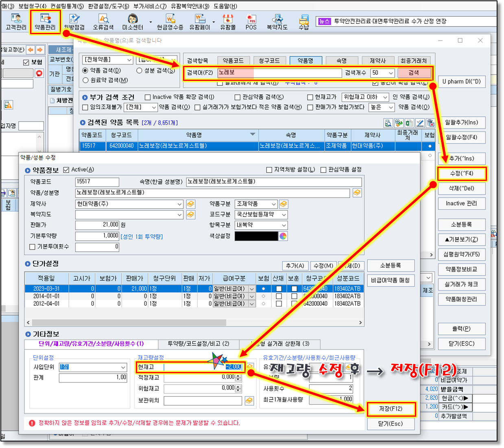Click the Inactive 관리 button

[x=462, y=204]
